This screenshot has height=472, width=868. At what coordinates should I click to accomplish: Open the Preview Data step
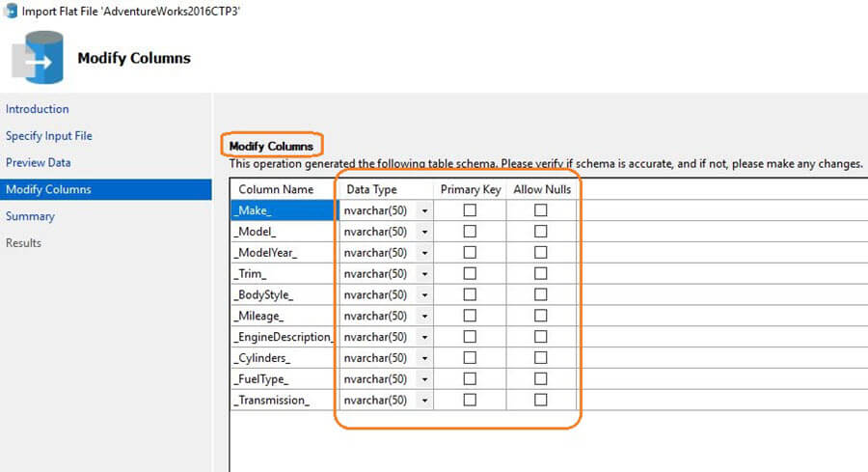tap(39, 163)
